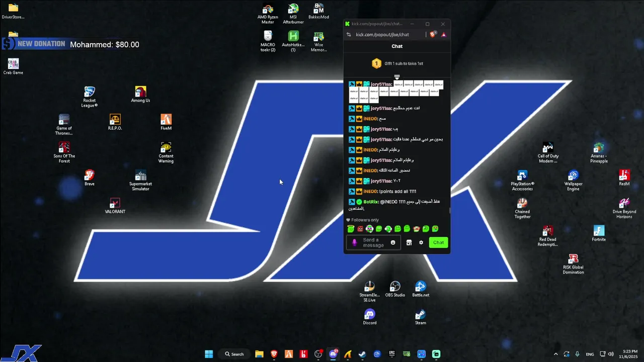This screenshot has width=644, height=362.
Task: Open the DriverStore folder on the desktop
Action: tap(13, 11)
